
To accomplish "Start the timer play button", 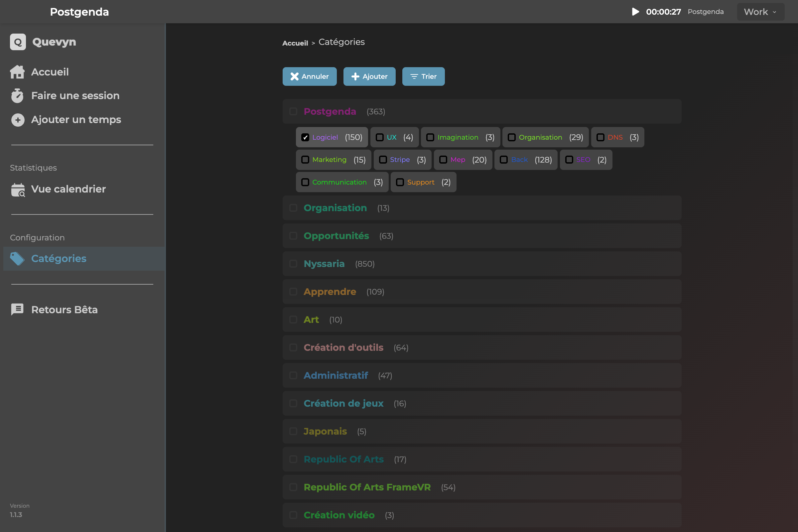I will 635,12.
